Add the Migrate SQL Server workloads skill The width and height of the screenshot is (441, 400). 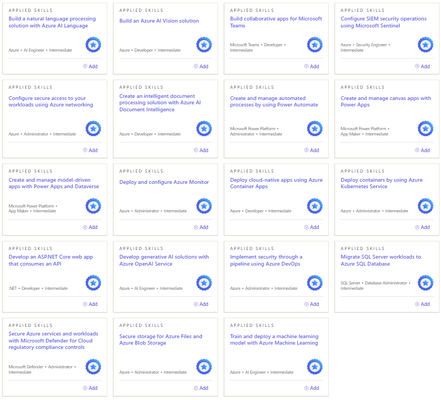(422, 304)
